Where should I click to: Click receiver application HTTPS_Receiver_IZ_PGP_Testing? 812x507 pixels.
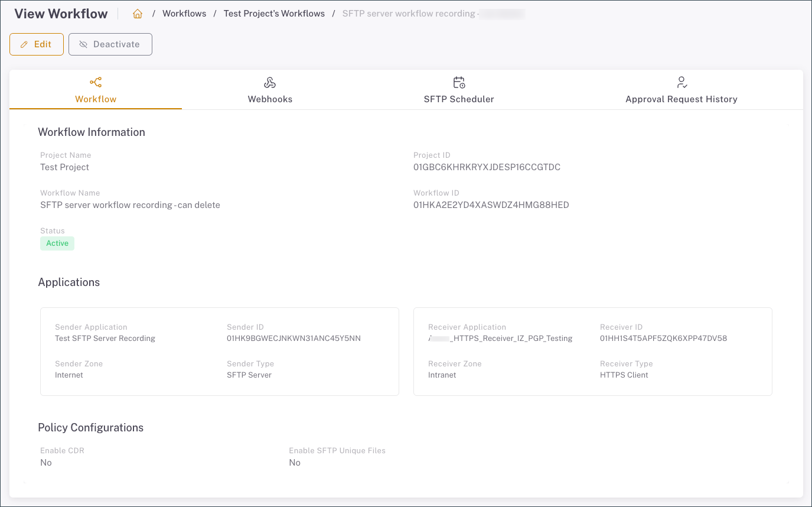(500, 339)
